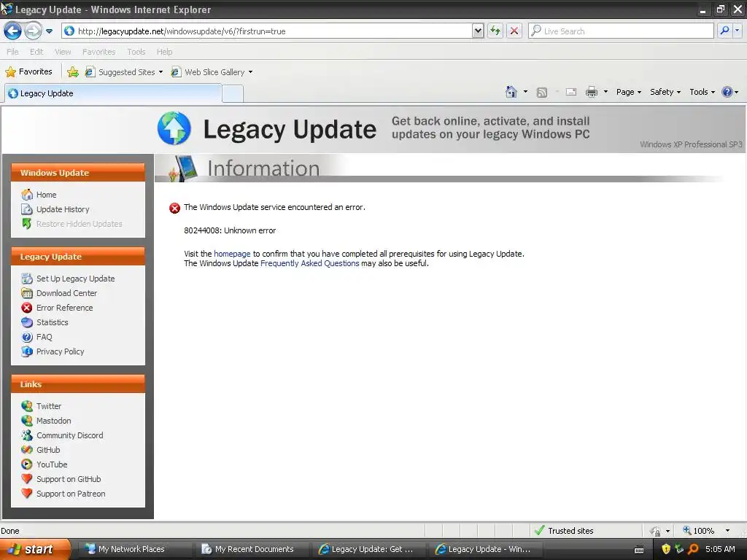Click the Community Discord people icon

coord(27,436)
